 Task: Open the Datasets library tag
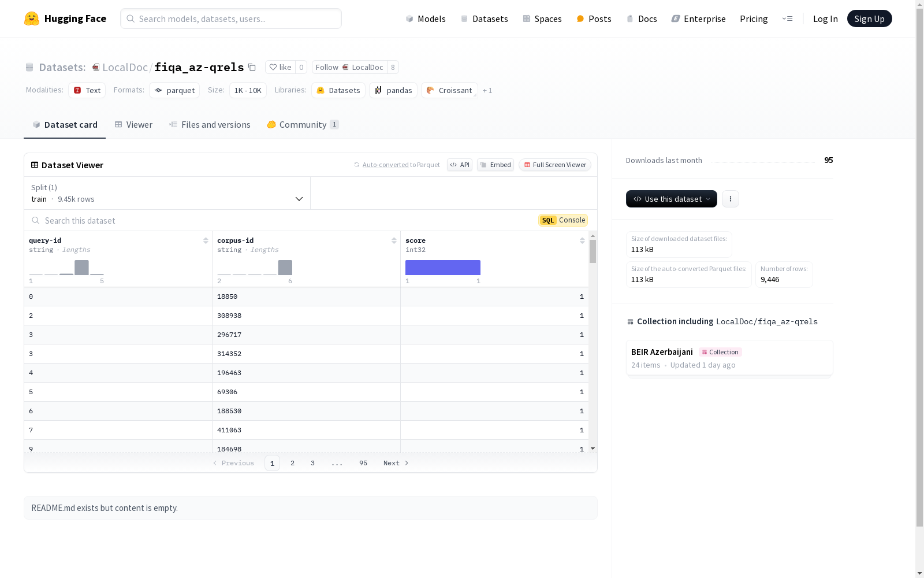pos(338,90)
